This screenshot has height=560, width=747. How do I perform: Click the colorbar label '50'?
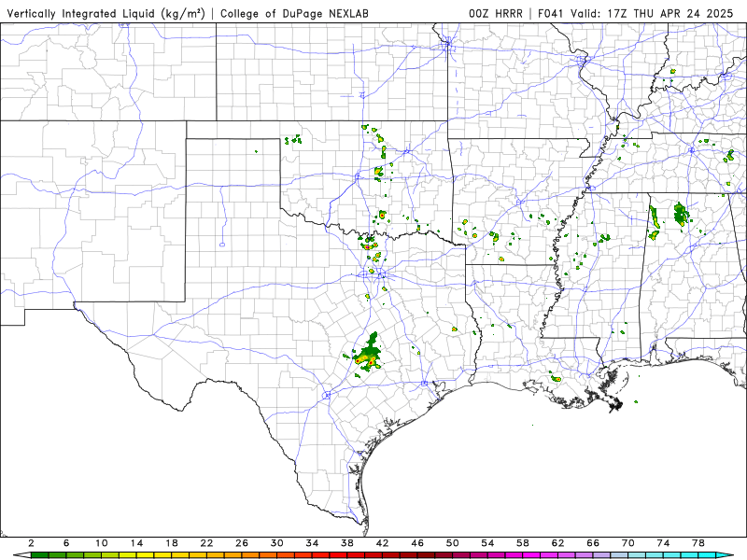453,543
